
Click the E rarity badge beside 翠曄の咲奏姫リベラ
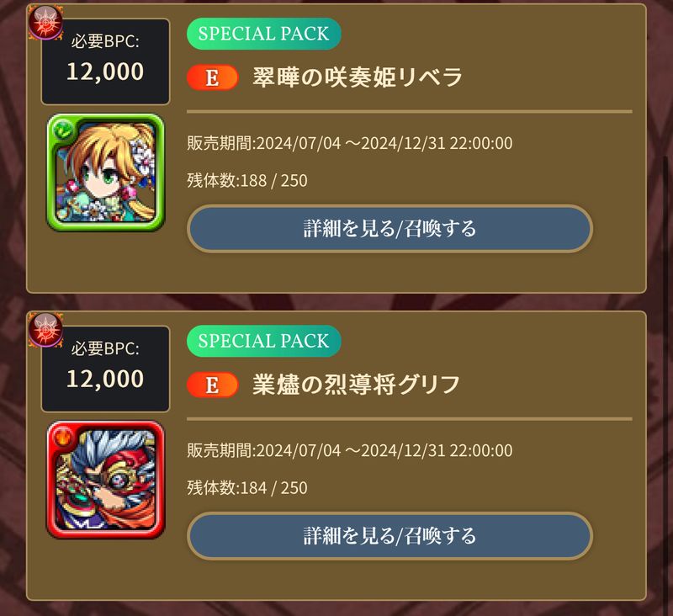[213, 77]
